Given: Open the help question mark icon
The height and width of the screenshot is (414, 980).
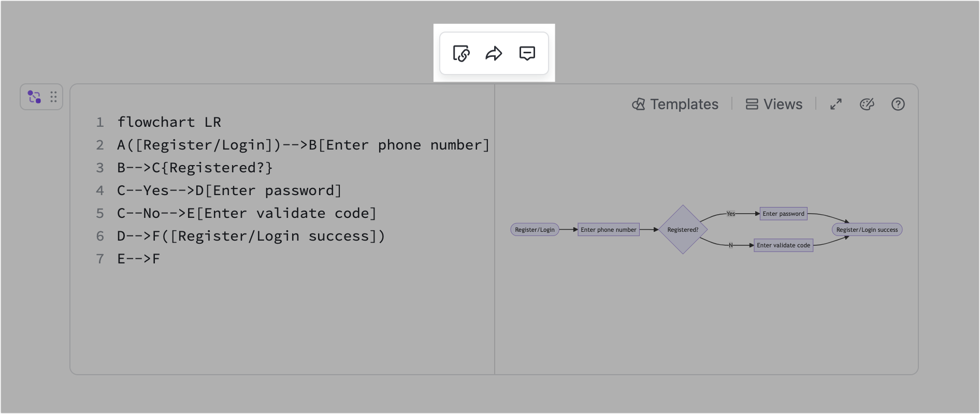Looking at the screenshot, I should coord(898,104).
